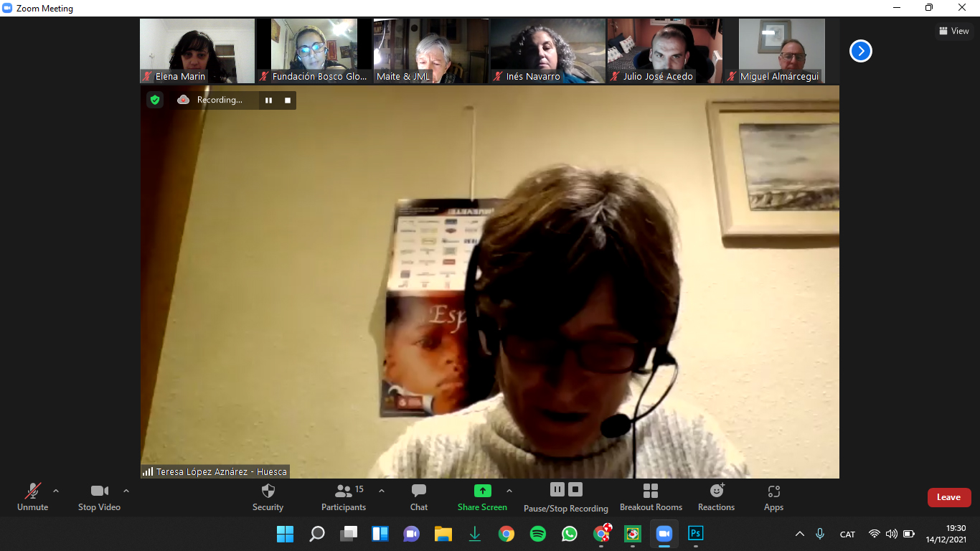Expand video options arrow beside Stop Video
Viewport: 980px width, 551px height.
pos(126,491)
